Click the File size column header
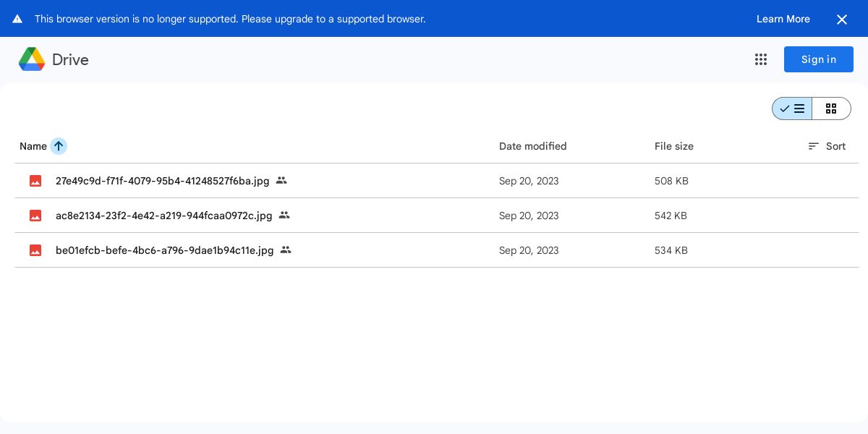The width and height of the screenshot is (868, 434). [673, 146]
